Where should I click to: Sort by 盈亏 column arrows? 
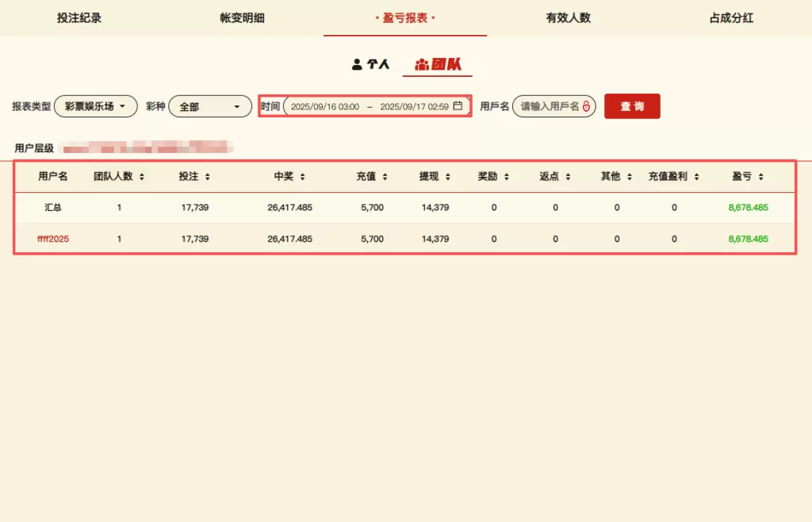(760, 177)
